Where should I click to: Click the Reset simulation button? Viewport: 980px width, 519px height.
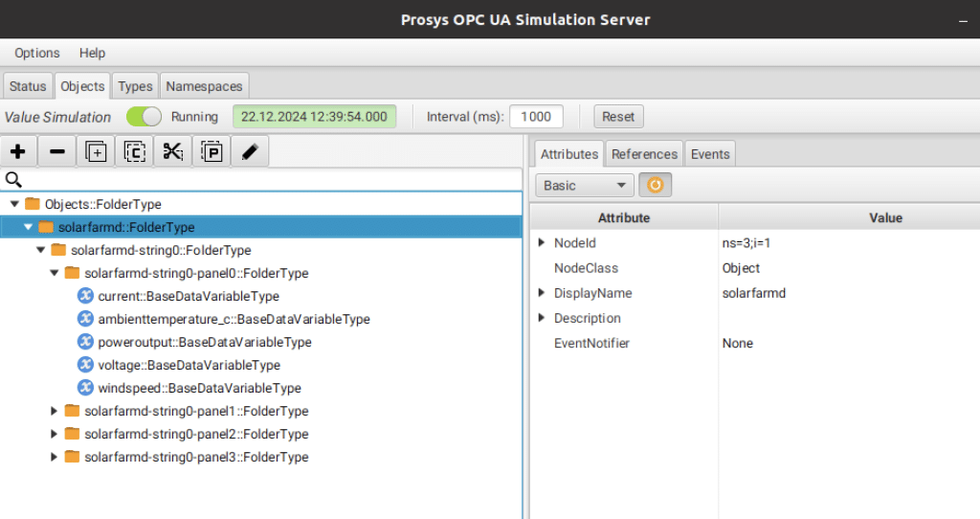pyautogui.click(x=618, y=117)
